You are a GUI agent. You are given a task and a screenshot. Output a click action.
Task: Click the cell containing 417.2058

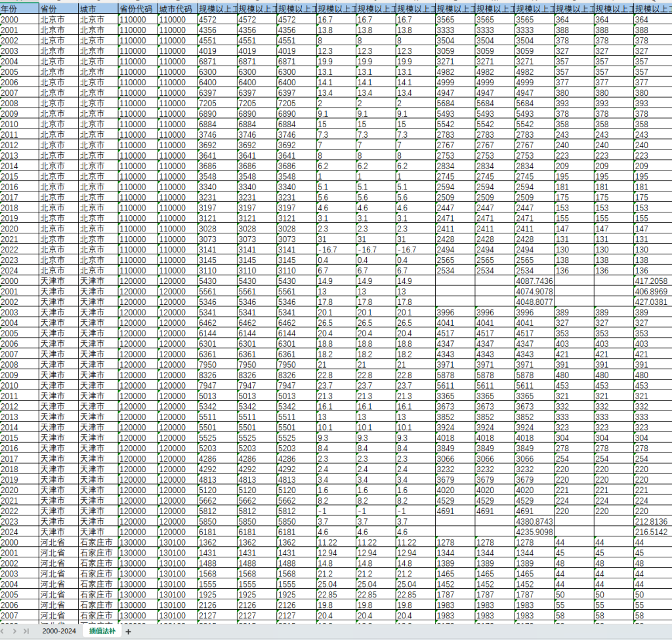[652, 281]
